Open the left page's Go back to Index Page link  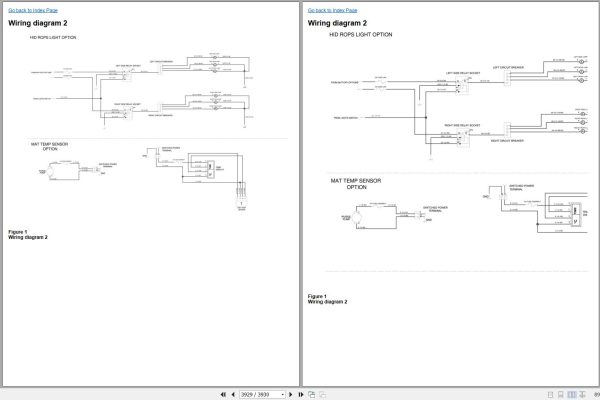pos(33,10)
